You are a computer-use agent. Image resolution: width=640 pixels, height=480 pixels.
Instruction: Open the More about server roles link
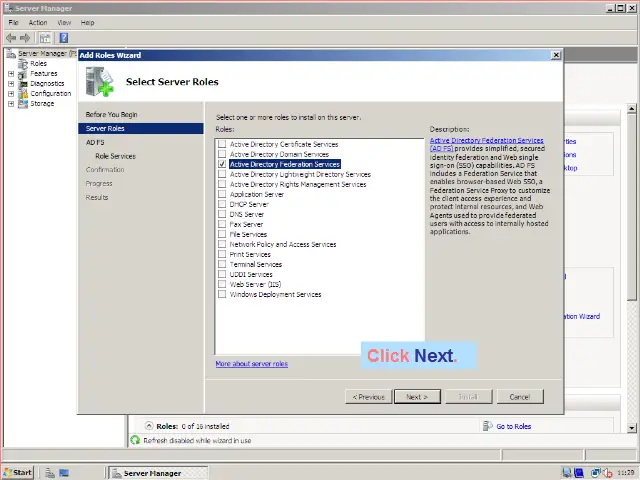click(x=251, y=364)
